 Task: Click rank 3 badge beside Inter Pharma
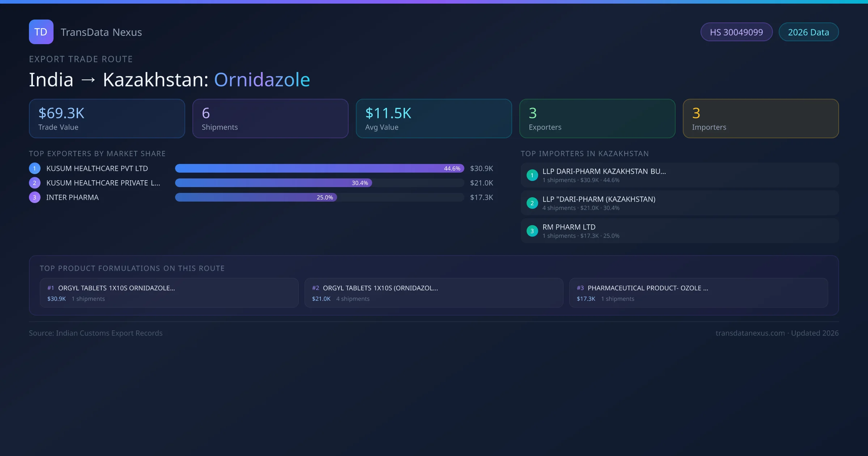pos(35,197)
